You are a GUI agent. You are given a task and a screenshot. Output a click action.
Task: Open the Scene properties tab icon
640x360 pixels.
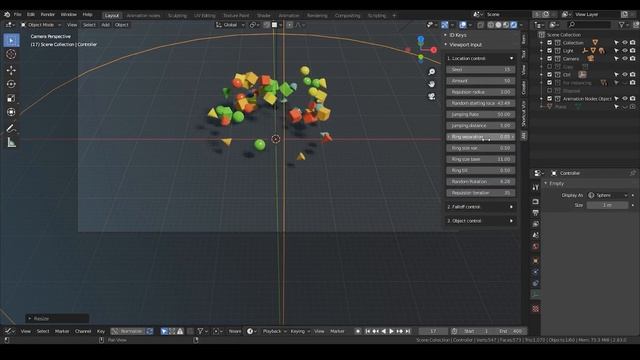(x=535, y=235)
